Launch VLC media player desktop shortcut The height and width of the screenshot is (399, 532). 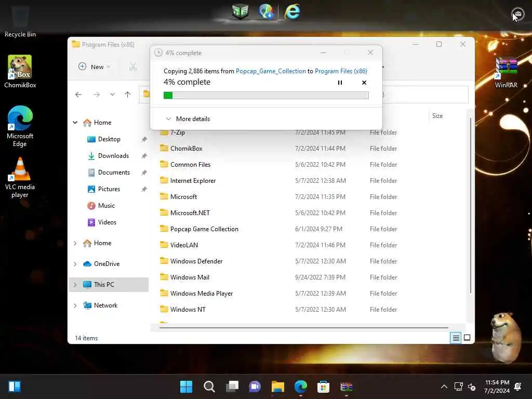pyautogui.click(x=20, y=178)
